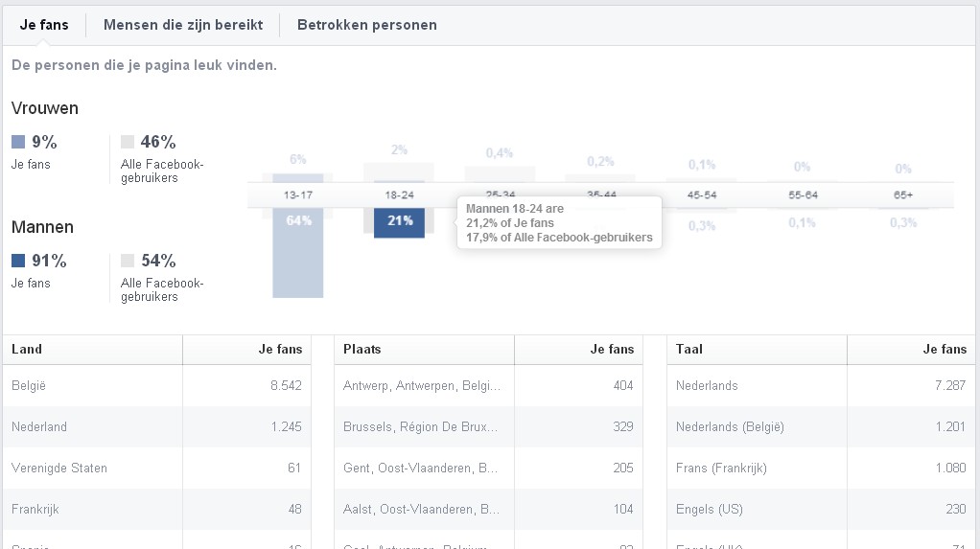Viewport: 980px width, 549px height.
Task: Click the Brussels, Région De Brux... row
Action: click(489, 426)
